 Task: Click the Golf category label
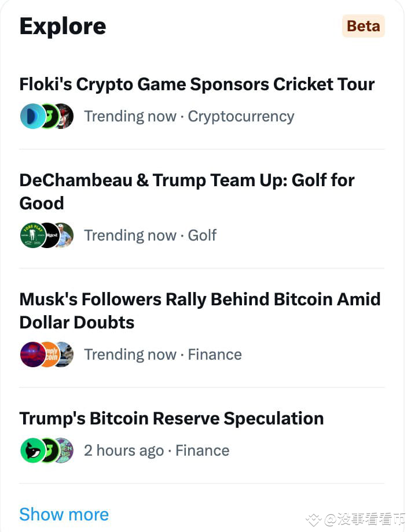coord(203,235)
